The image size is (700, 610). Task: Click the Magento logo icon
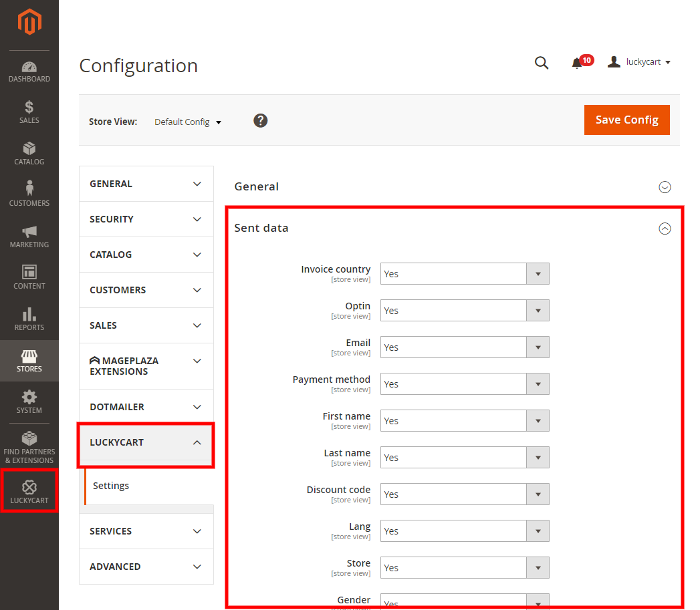click(29, 23)
